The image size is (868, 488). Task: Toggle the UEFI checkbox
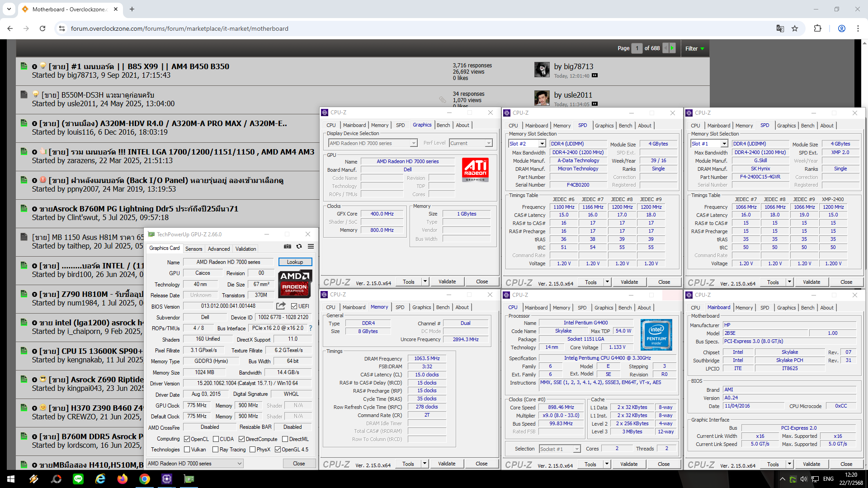point(294,306)
